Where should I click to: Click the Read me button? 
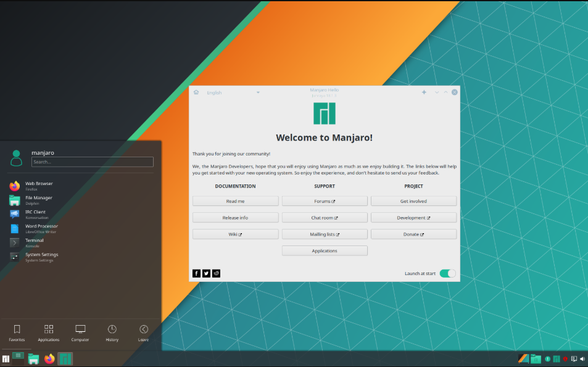point(236,201)
